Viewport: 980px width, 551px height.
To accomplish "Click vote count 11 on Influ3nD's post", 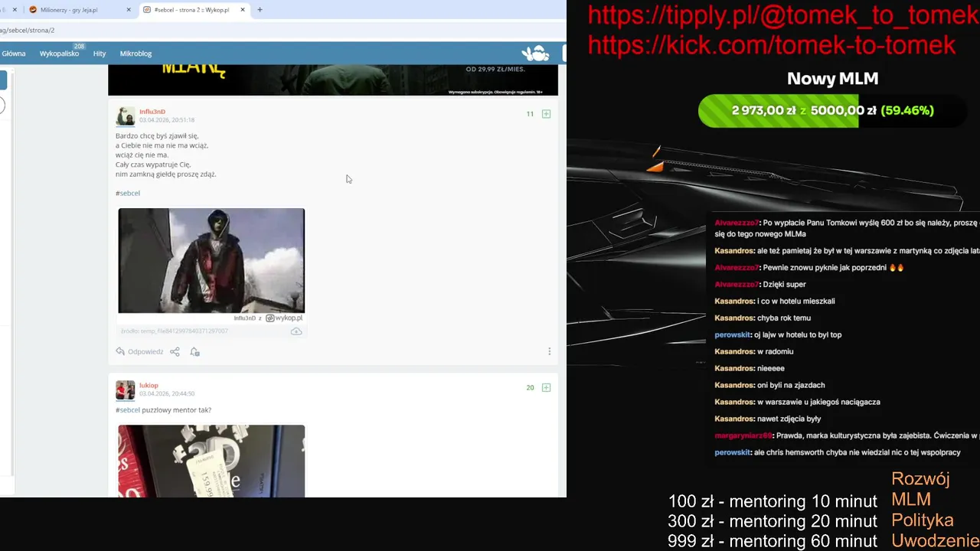I will coord(530,114).
